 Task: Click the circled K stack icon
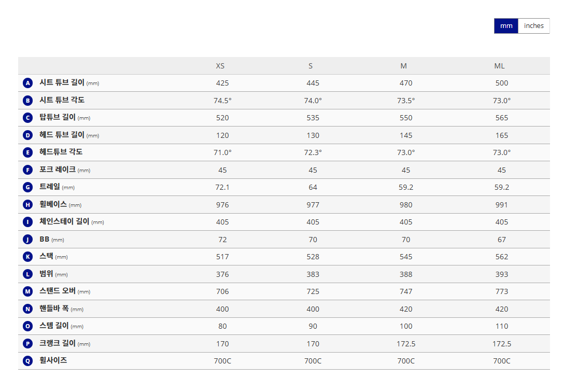(28, 257)
